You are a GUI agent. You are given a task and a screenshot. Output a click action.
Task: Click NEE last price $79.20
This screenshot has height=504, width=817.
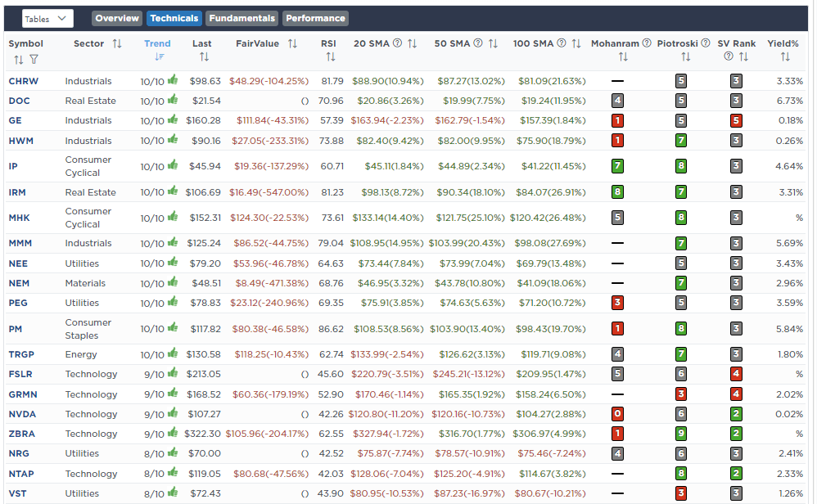(205, 263)
